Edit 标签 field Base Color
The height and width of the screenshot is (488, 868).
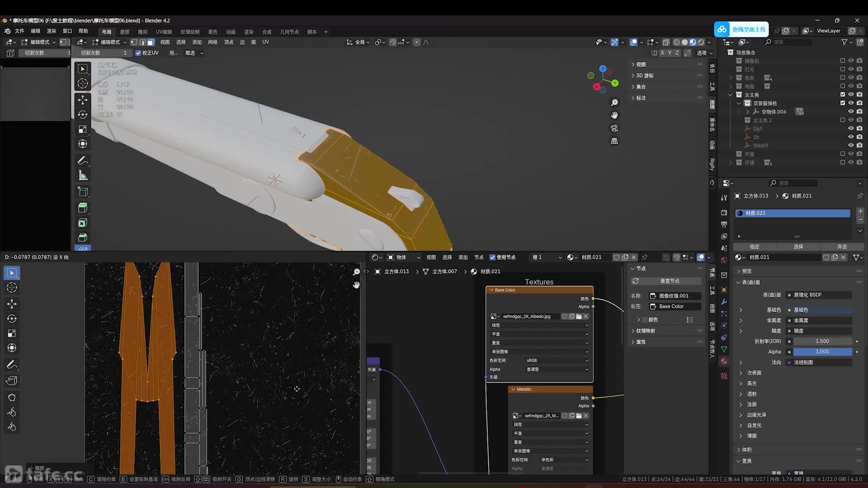(x=675, y=306)
